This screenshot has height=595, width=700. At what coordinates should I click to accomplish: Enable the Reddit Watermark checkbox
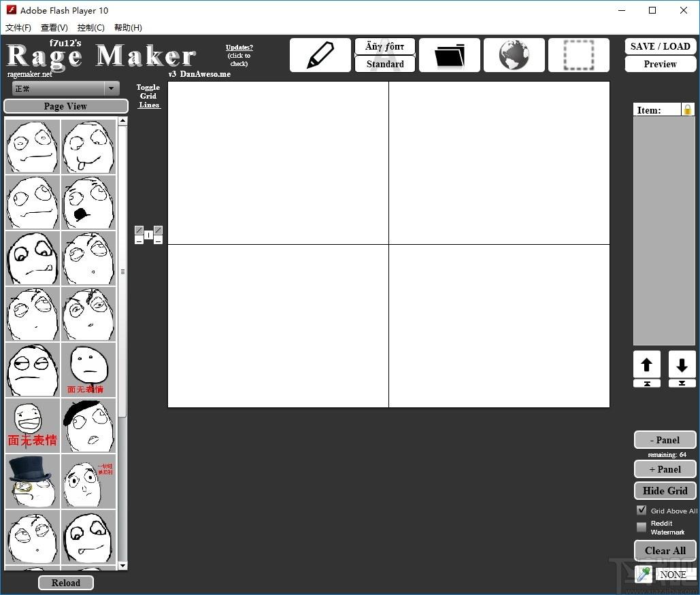click(641, 527)
